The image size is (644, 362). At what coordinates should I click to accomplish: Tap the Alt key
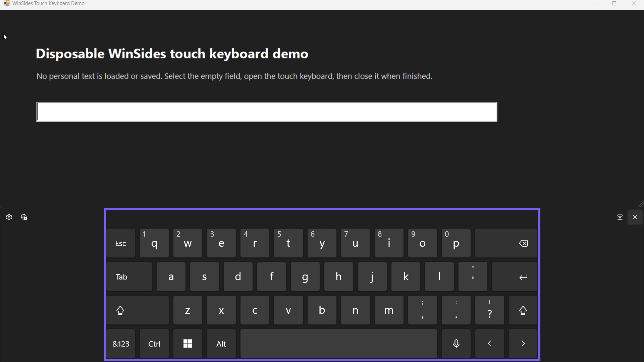(221, 344)
